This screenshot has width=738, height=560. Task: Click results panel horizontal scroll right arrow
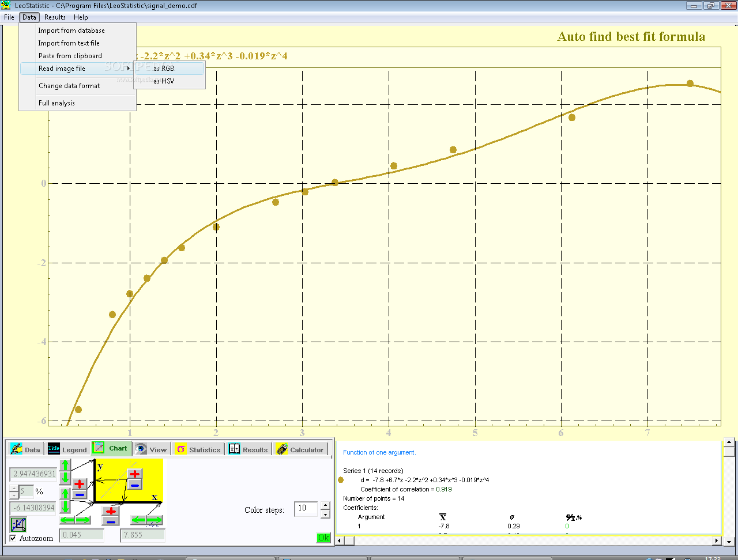[x=717, y=541]
